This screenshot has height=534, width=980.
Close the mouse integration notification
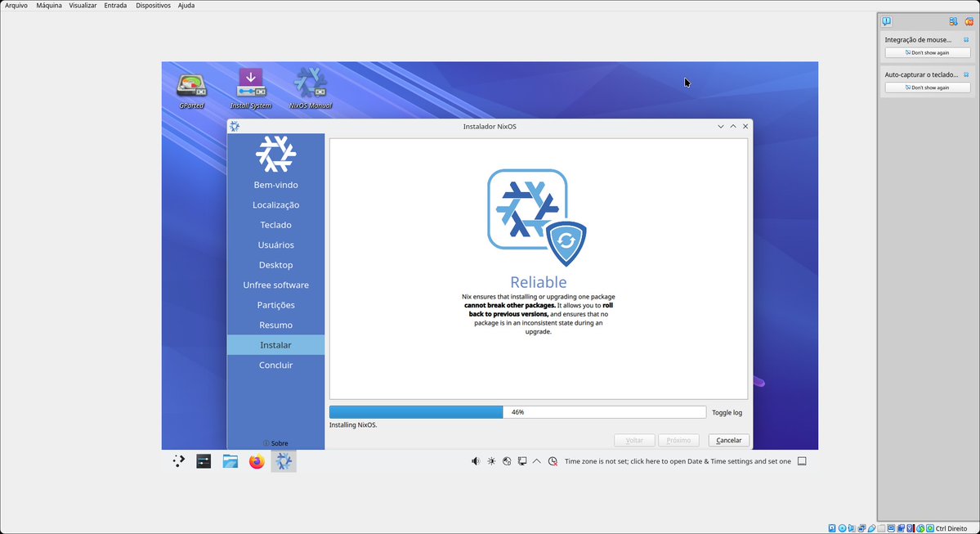point(966,39)
